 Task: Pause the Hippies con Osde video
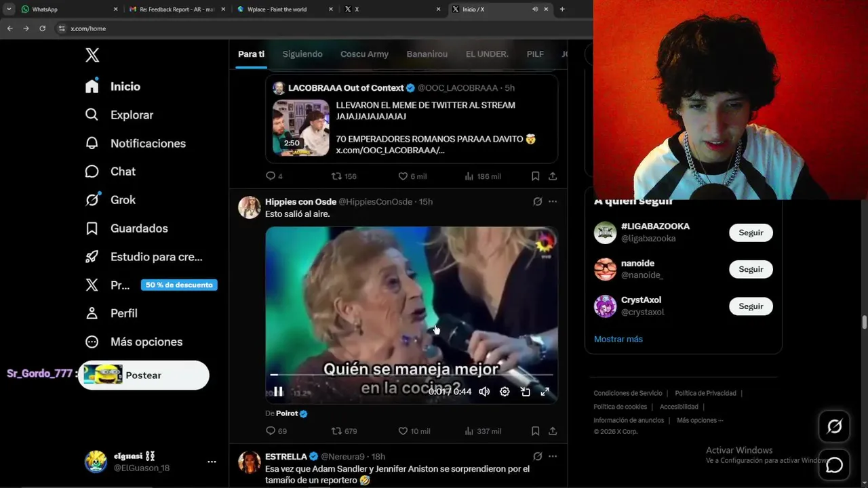pos(278,391)
